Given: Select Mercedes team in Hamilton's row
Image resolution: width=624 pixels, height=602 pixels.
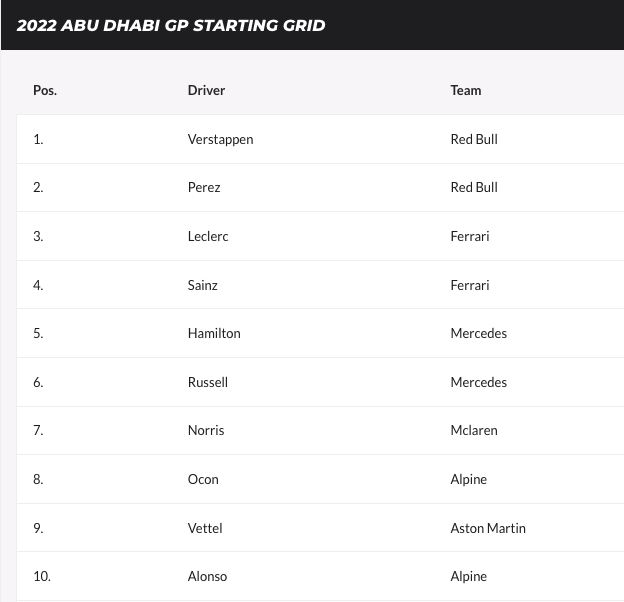Looking at the screenshot, I should (x=479, y=333).
